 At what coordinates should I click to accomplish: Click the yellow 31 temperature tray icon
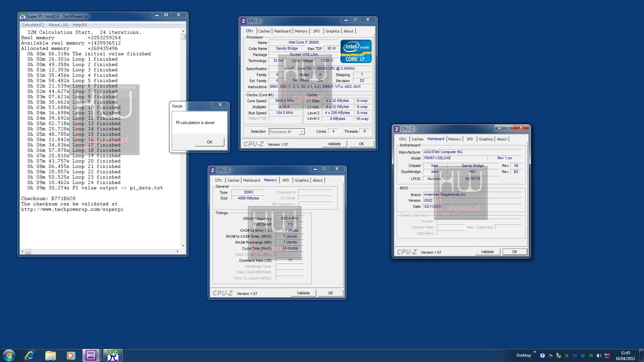[x=567, y=356]
